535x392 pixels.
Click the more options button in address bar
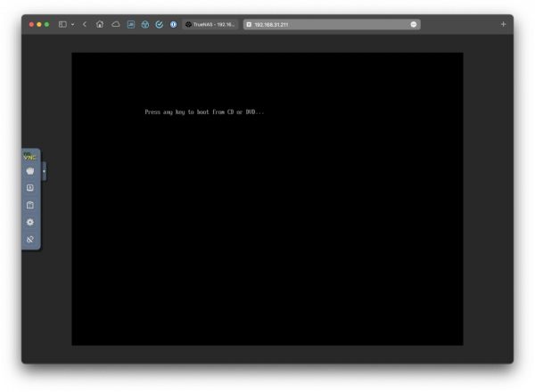pos(414,24)
